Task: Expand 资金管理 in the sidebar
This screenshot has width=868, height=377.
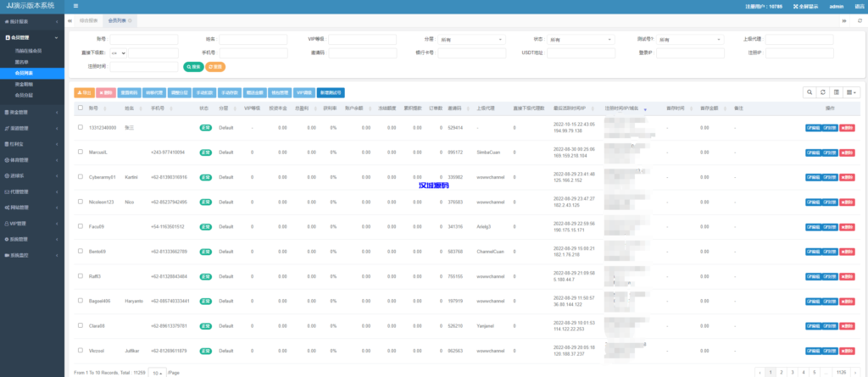Action: click(32, 112)
